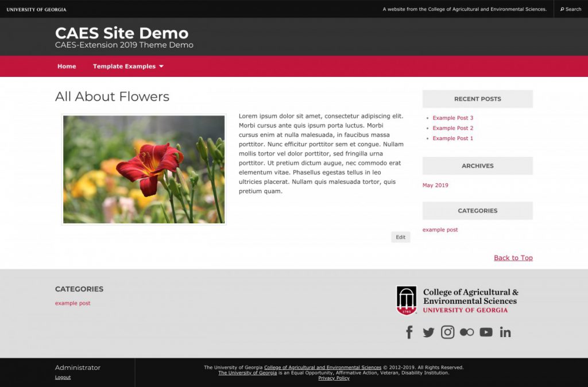This screenshot has height=387, width=588.
Task: Open the Instagram icon in footer
Action: (x=447, y=332)
